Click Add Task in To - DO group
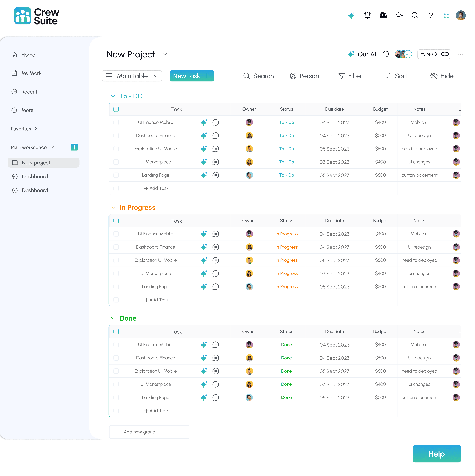Viewport: 475px width, 476px height. pos(156,188)
